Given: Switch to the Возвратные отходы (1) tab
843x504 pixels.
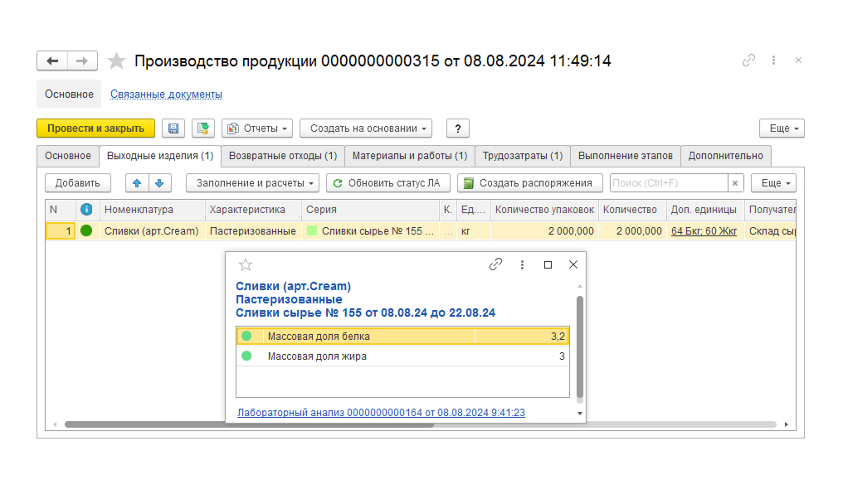Looking at the screenshot, I should pyautogui.click(x=283, y=156).
